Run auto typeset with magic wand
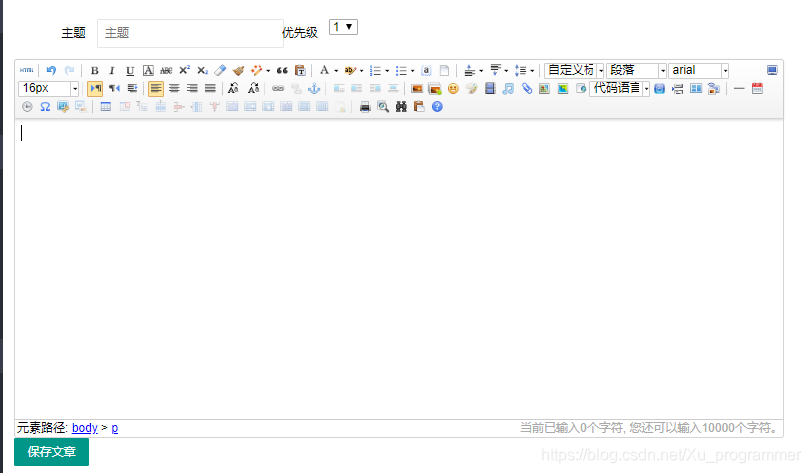The height and width of the screenshot is (473, 811). pos(256,70)
